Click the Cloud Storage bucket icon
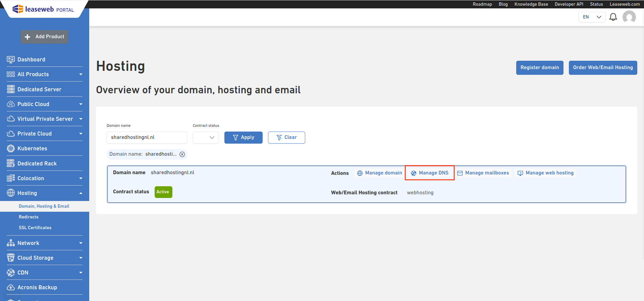644x301 pixels. click(11, 258)
